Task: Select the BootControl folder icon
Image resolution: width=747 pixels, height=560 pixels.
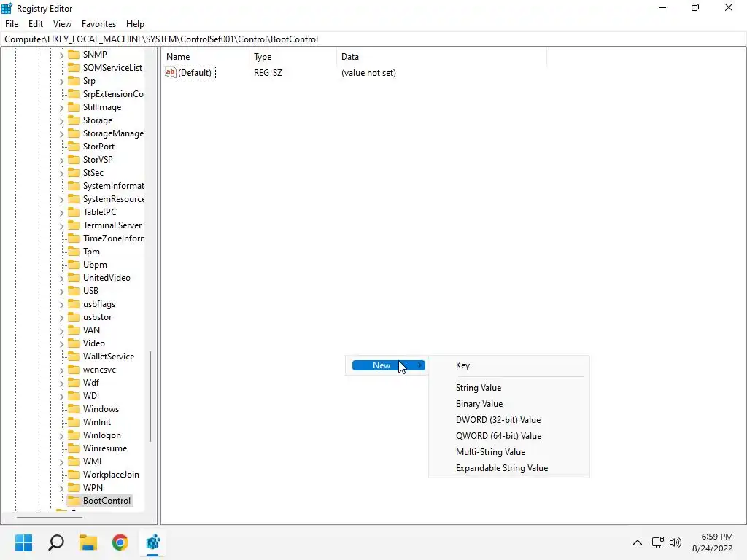Action: (x=74, y=501)
